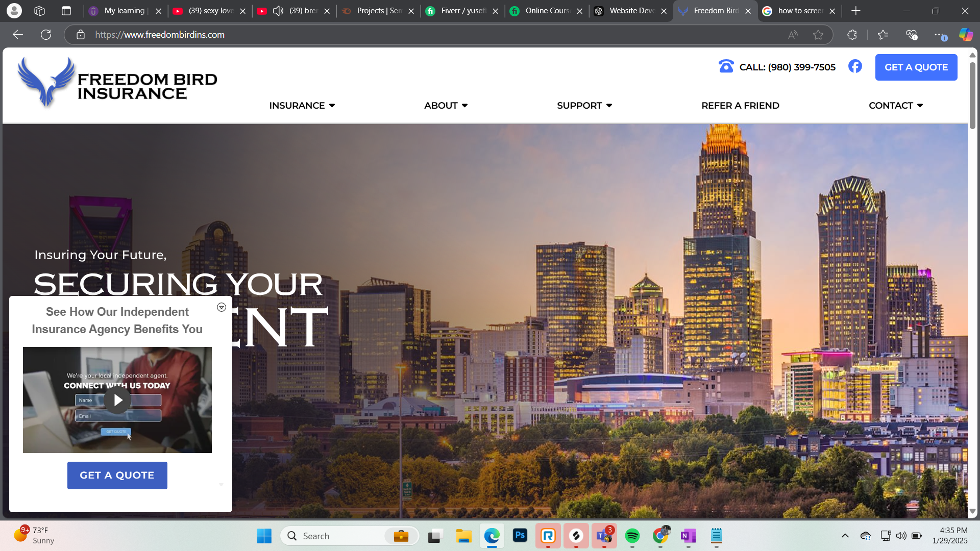Click Get A Quote in the popup

117,475
